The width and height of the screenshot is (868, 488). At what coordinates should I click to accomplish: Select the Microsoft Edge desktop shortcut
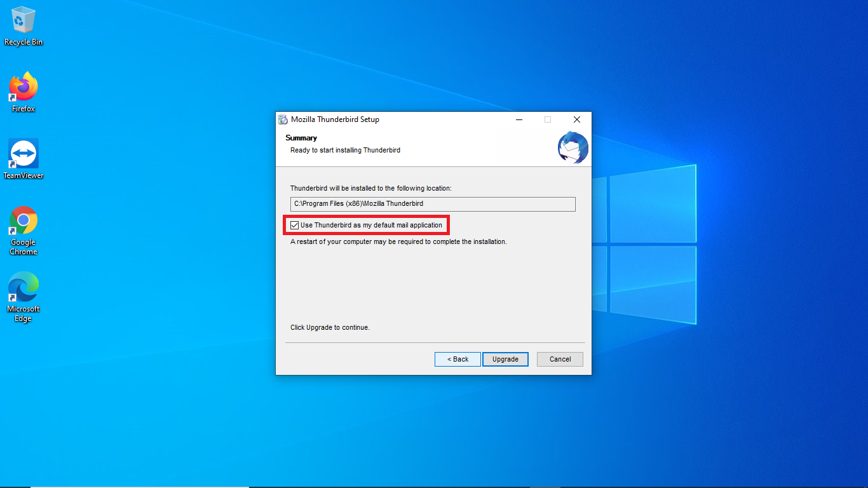pos(24,297)
